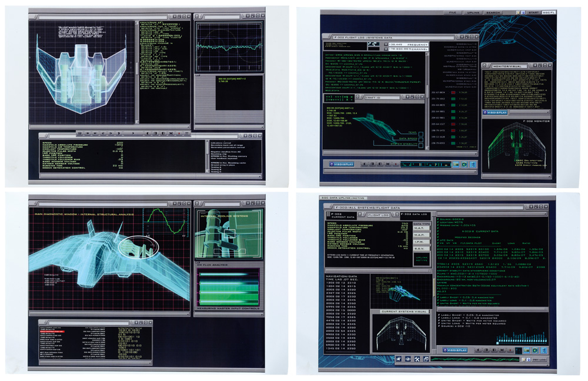Screen dimensions: 588x381
Task: Click green circular icon in All Systems toolbar
Action: (x=536, y=350)
